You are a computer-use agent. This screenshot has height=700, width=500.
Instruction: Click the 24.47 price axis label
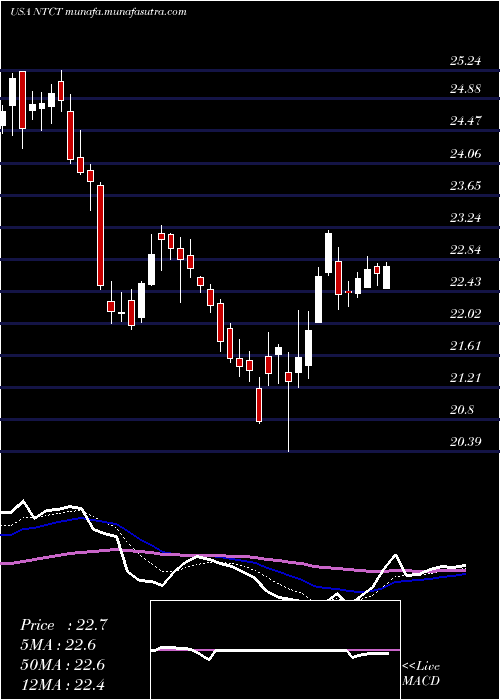tap(465, 121)
